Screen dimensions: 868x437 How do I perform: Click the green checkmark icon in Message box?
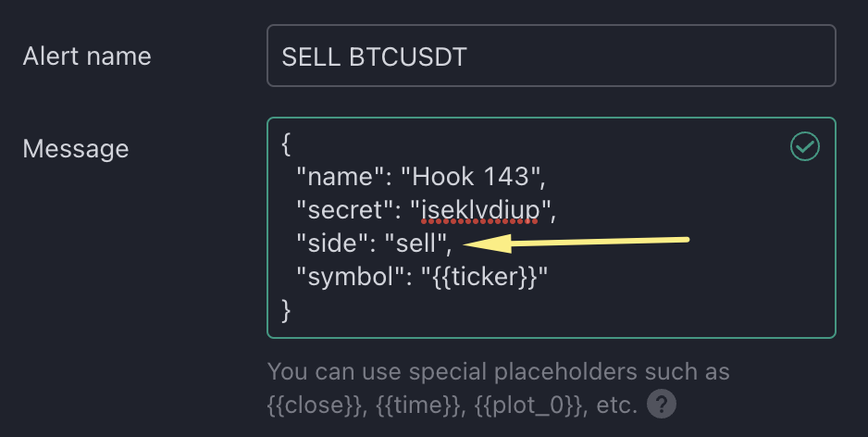click(805, 146)
